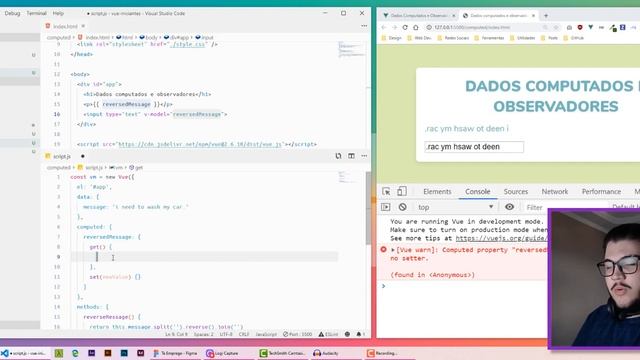Open the Web Dev bookmarks folder

click(x=419, y=38)
